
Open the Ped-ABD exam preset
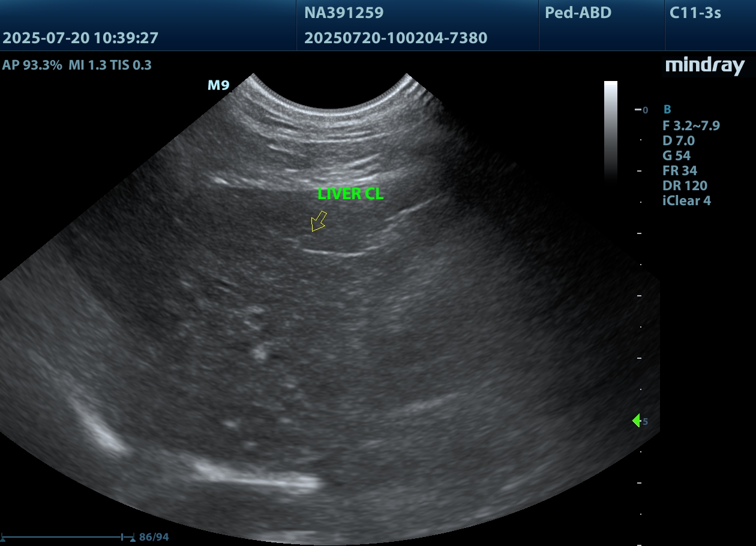pos(578,13)
